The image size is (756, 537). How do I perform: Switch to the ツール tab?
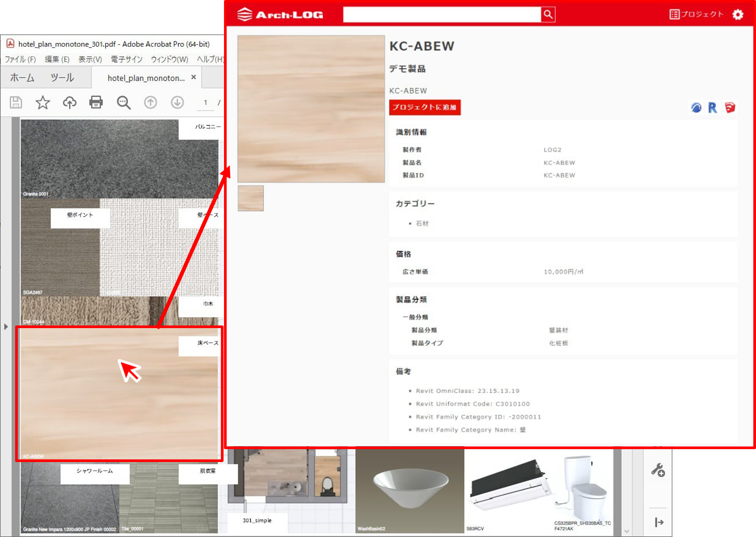tap(62, 78)
